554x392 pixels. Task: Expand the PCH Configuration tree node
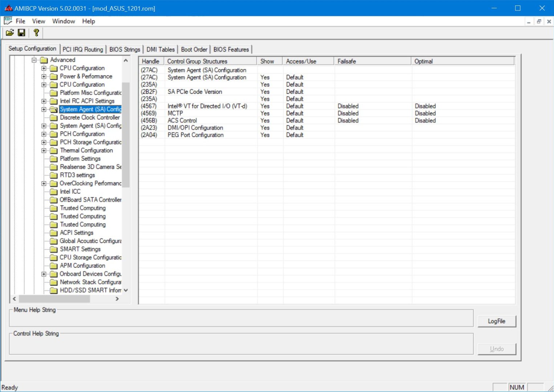[44, 134]
